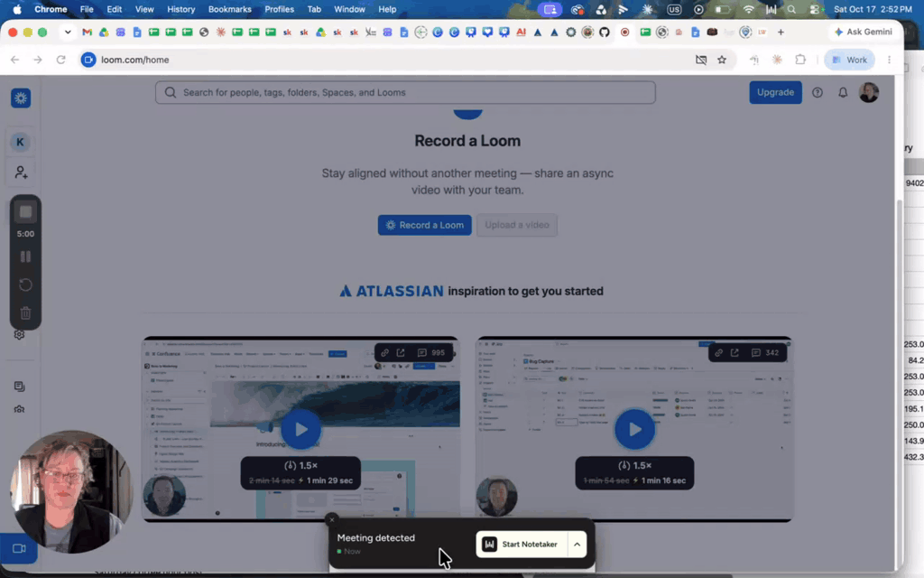Viewport: 924px width, 578px height.
Task: Click the camera-blocked icon in address bar
Action: pyautogui.click(x=700, y=60)
